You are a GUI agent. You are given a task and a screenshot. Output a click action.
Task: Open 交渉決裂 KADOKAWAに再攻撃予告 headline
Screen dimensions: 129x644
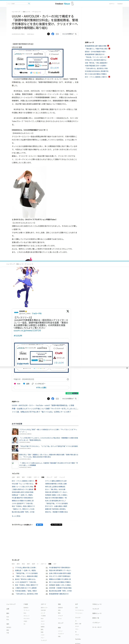coord(97,71)
